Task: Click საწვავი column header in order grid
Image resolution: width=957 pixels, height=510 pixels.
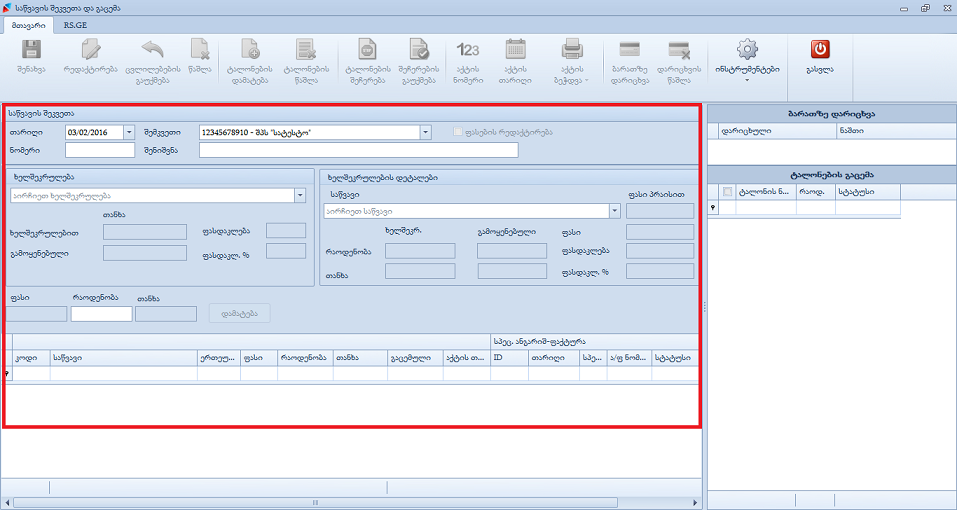Action: (x=124, y=357)
